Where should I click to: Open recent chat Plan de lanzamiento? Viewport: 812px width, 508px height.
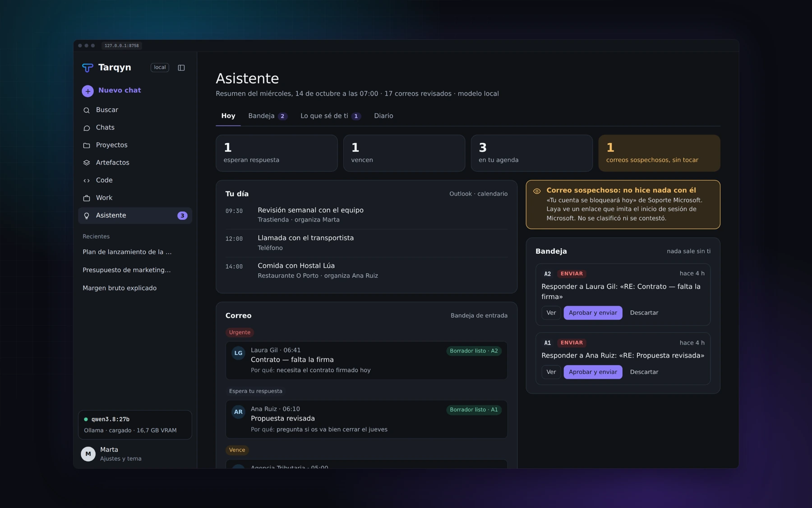click(x=127, y=252)
